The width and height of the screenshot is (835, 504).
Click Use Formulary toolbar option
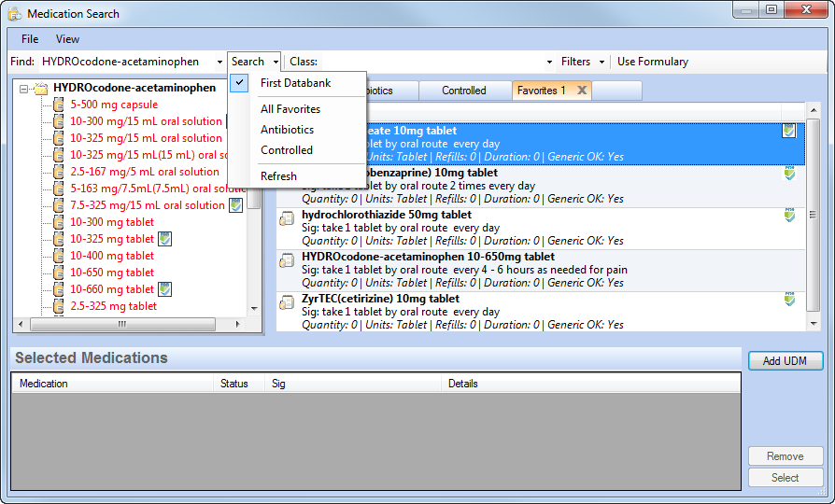tap(652, 62)
